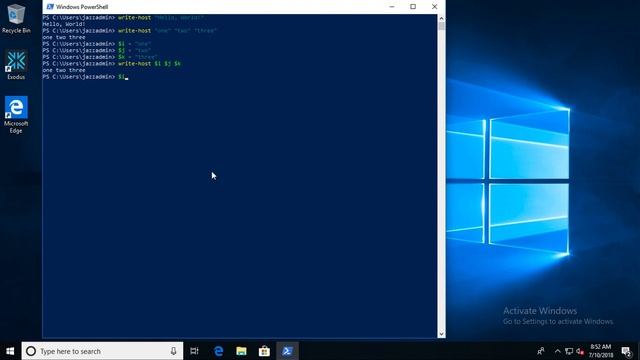This screenshot has height=360, width=640.
Task: Select the PowerShell taskbar button
Action: (287, 351)
